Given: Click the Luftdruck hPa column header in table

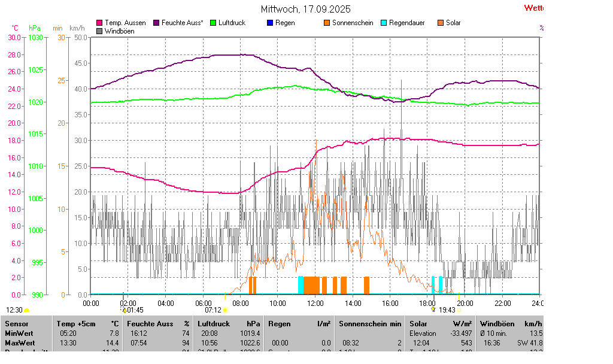Looking at the screenshot, I should 229,324.
